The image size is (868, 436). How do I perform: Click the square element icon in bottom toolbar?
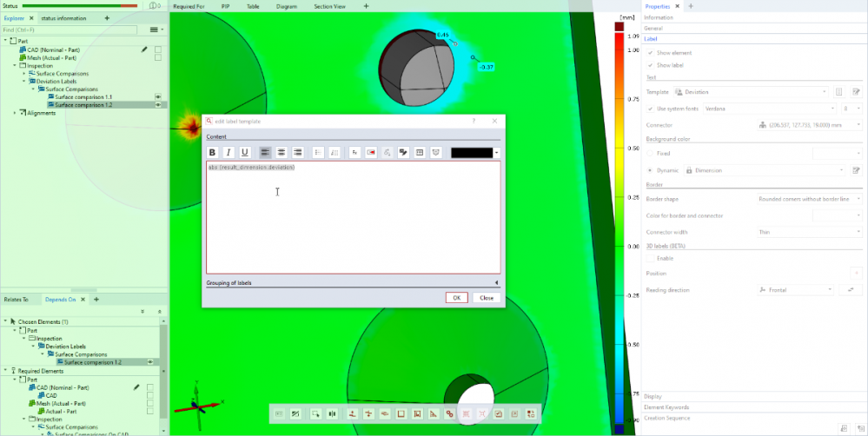coord(401,413)
